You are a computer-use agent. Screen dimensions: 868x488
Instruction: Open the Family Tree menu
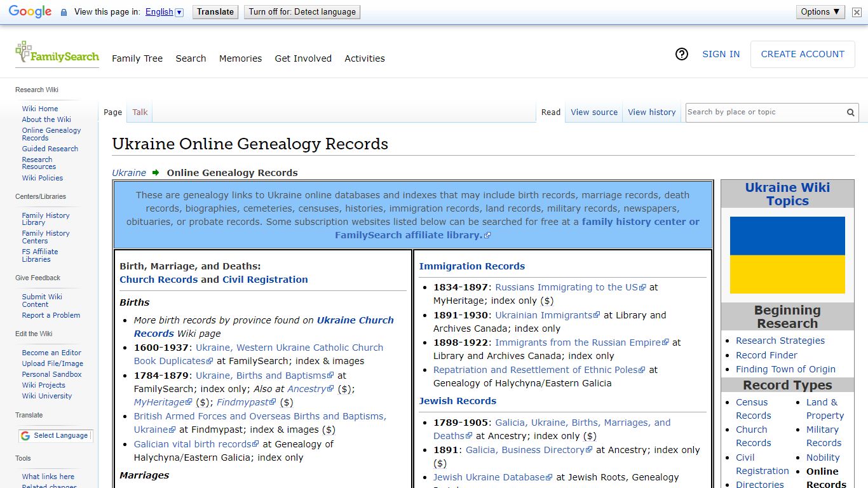[x=137, y=58]
